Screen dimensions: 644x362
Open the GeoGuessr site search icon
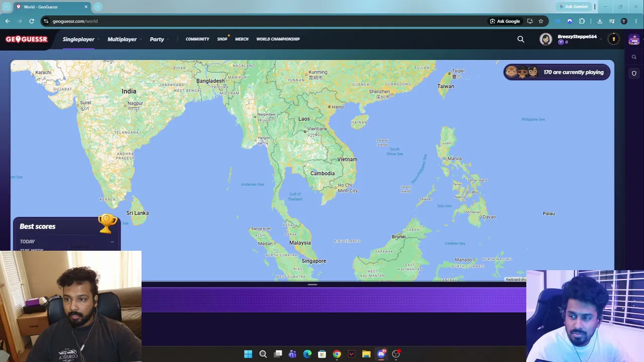click(x=521, y=39)
